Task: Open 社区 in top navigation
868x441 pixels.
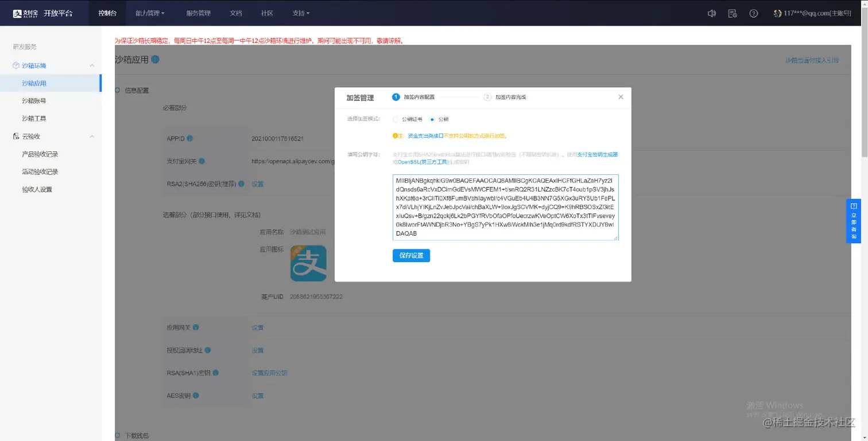Action: (267, 13)
